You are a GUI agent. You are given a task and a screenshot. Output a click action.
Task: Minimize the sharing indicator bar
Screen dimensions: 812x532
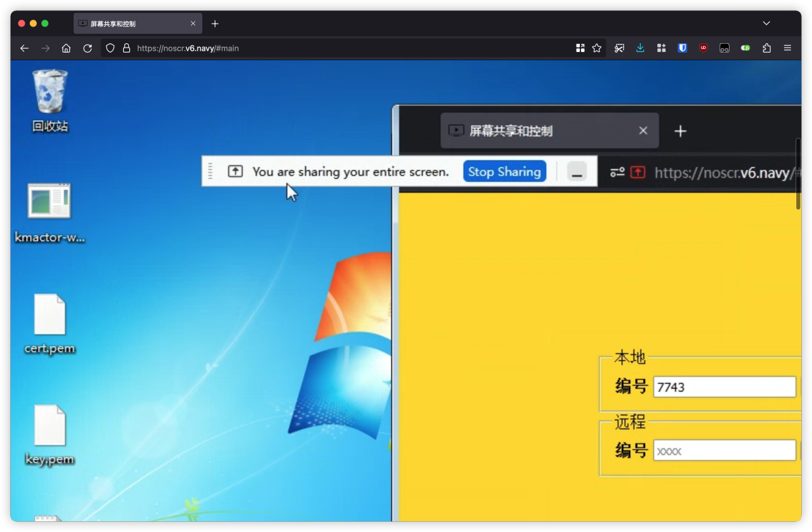click(x=577, y=171)
